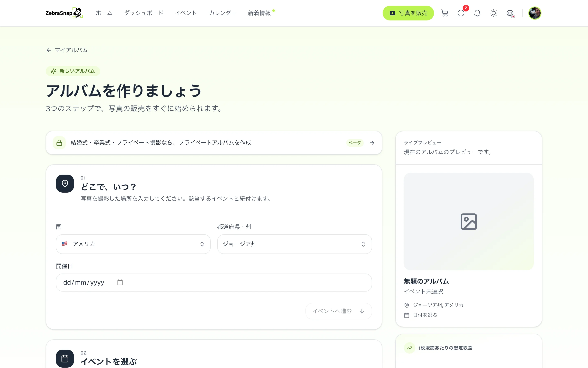Open the language globe selector
This screenshot has height=368, width=588.
pos(510,13)
